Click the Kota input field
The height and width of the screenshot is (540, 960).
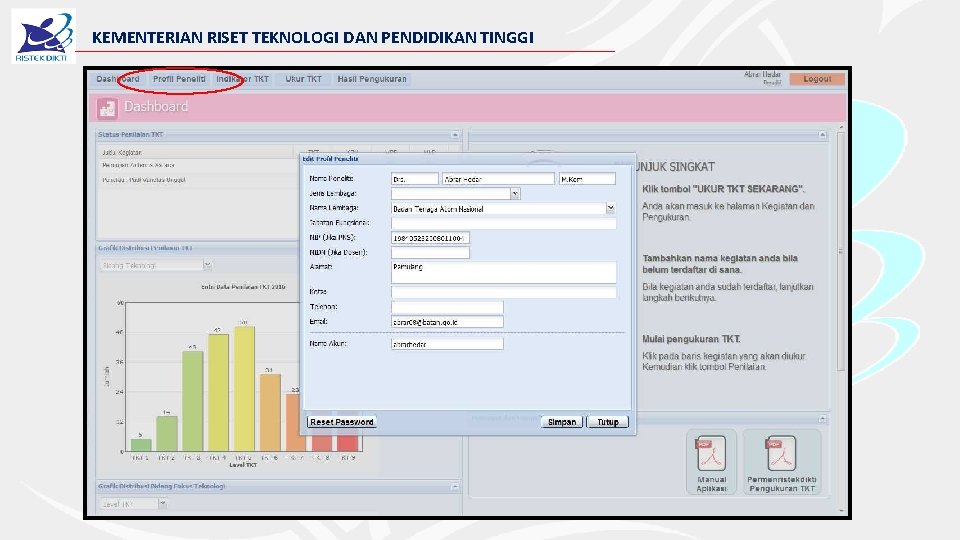(x=504, y=292)
